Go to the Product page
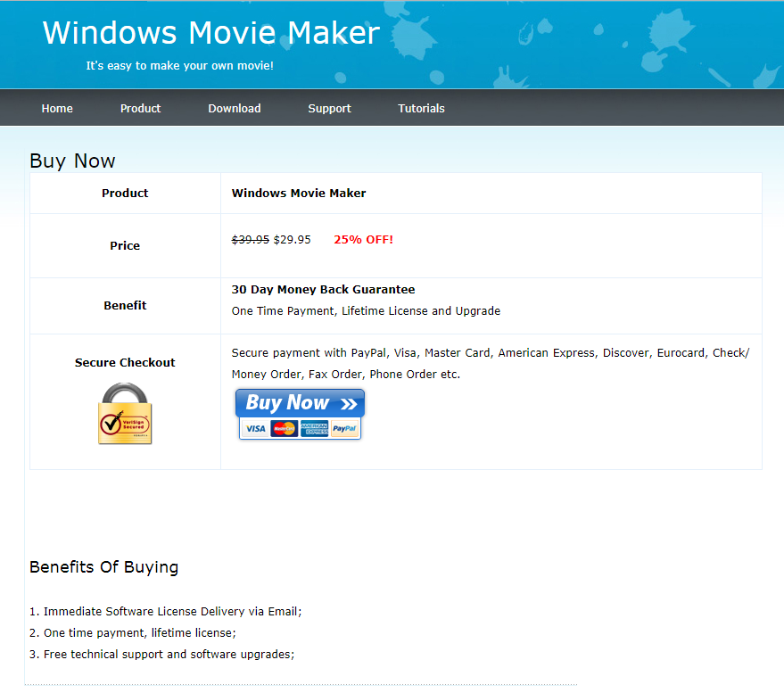 (x=140, y=109)
